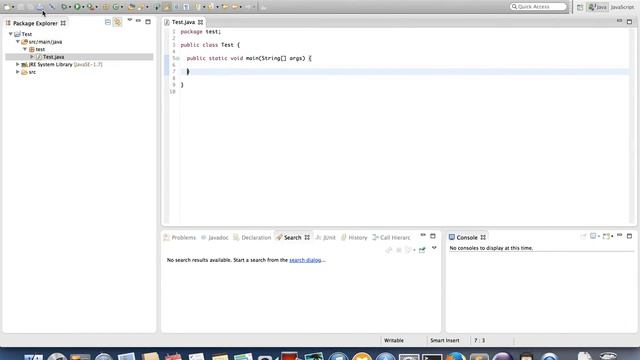
Task: Select the Console tab
Action: pyautogui.click(x=467, y=238)
